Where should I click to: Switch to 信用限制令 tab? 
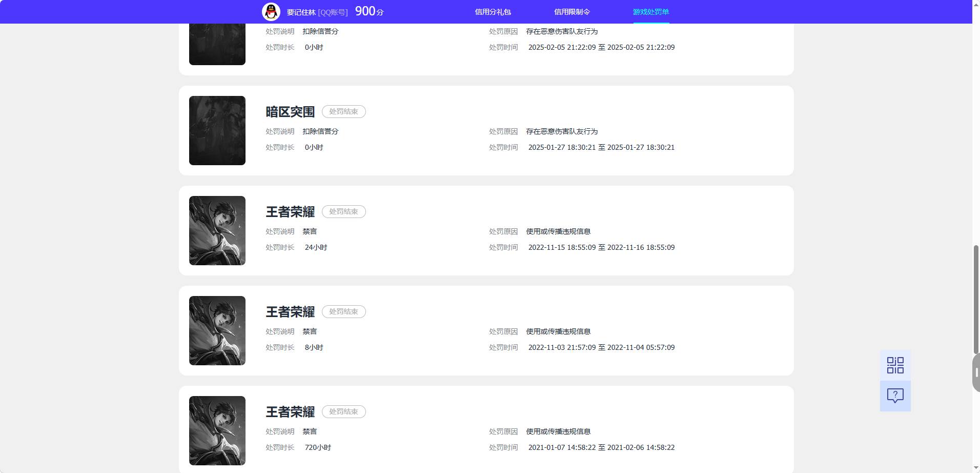click(571, 12)
